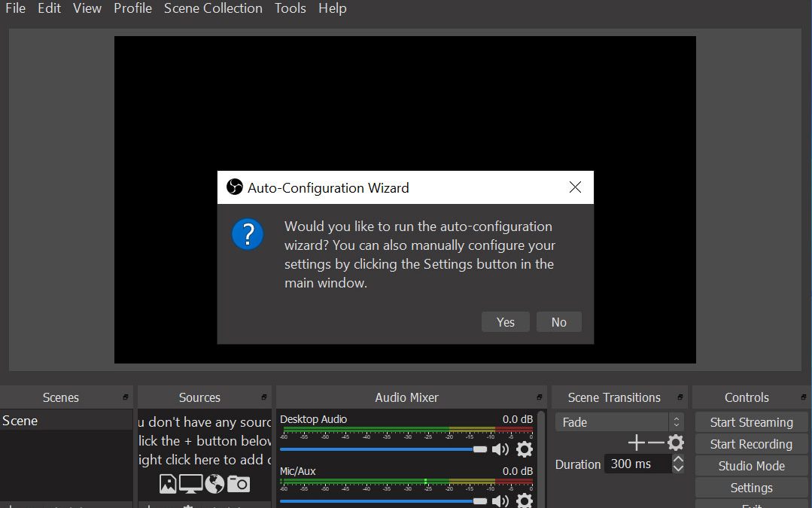Open transition properties gear icon
Screen dimensions: 812x508
[676, 443]
